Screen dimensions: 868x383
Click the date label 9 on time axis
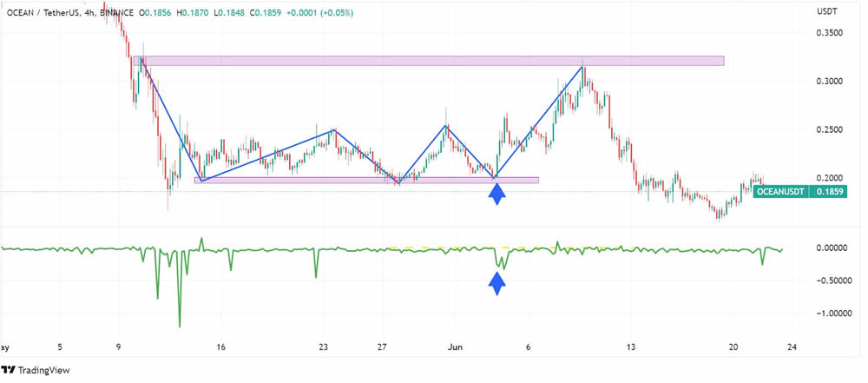(118, 347)
